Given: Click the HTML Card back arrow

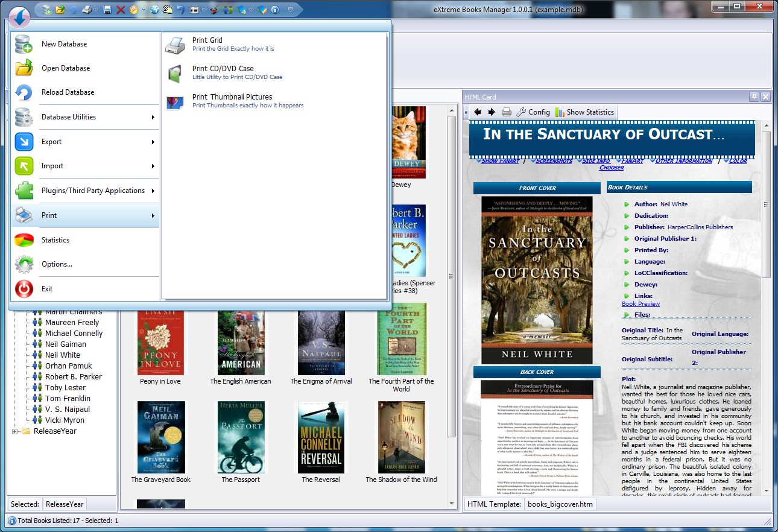Looking at the screenshot, I should [x=478, y=112].
